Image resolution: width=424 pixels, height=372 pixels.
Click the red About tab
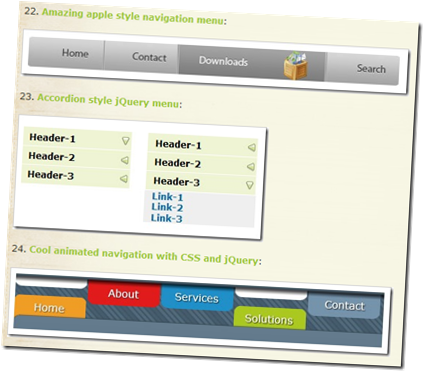pyautogui.click(x=123, y=294)
